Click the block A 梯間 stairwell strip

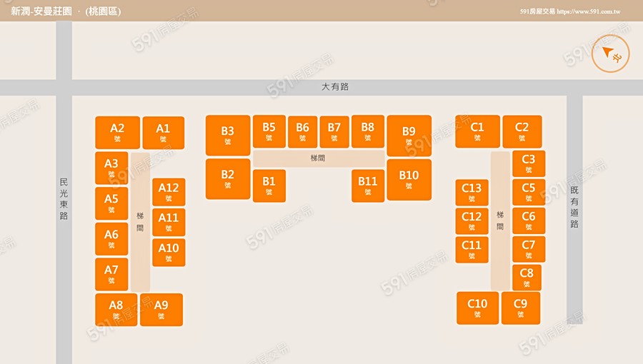click(x=140, y=221)
